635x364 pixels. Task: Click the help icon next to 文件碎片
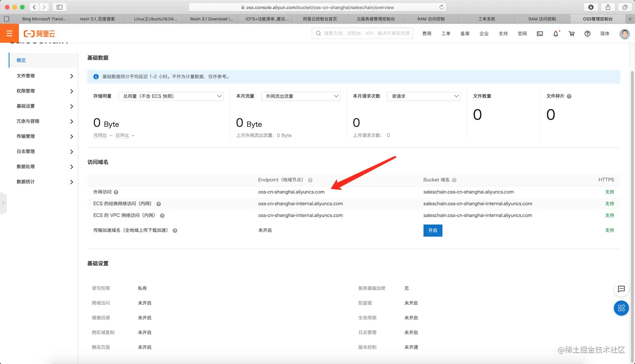[569, 96]
